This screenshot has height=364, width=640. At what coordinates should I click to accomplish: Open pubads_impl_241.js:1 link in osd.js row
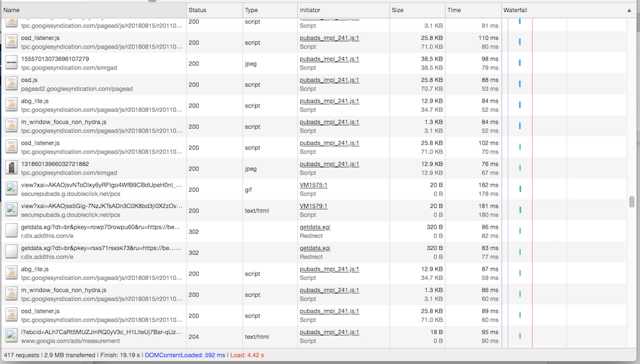click(329, 80)
